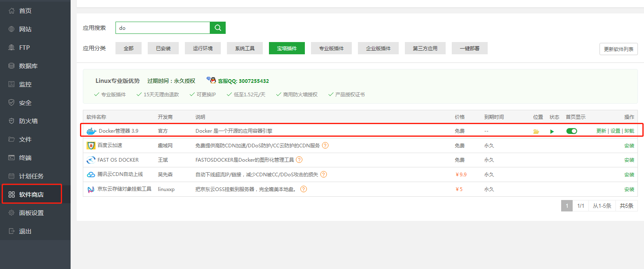Select the 企业版插件 category tab
Screen dimensions: 644x269
coord(378,48)
